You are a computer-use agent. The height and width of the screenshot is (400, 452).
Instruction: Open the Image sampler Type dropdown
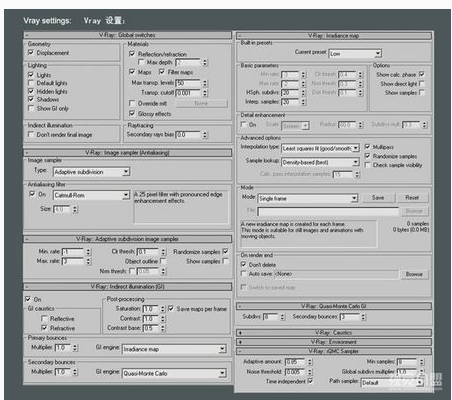click(x=91, y=172)
